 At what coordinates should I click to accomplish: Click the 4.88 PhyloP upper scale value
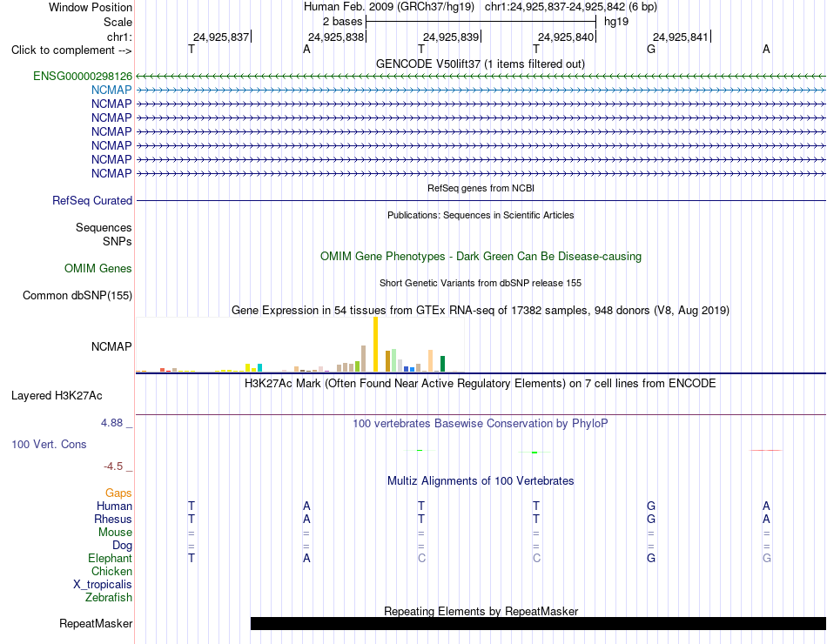[x=111, y=423]
